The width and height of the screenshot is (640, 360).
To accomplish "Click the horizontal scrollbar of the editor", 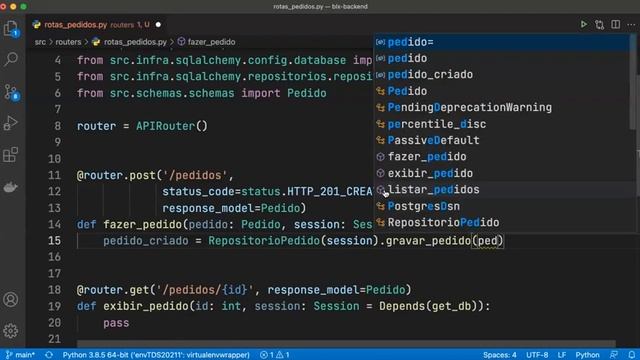I will click(x=346, y=343).
